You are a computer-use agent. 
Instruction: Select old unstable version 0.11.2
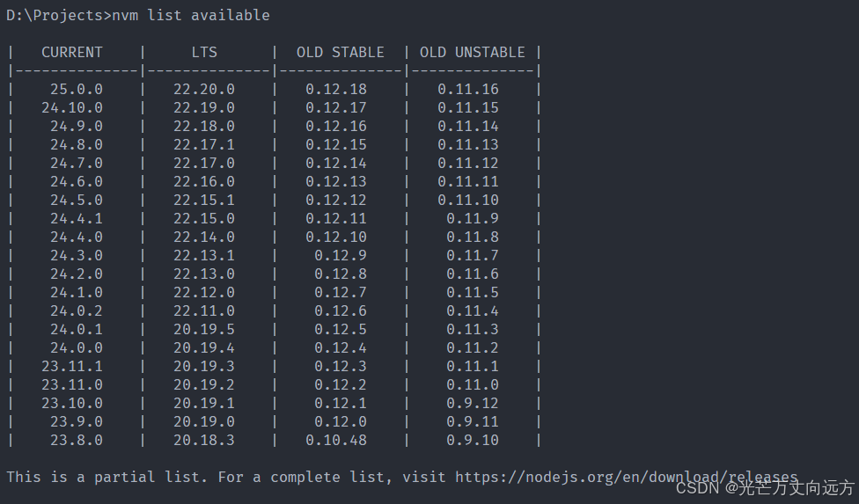(x=473, y=348)
